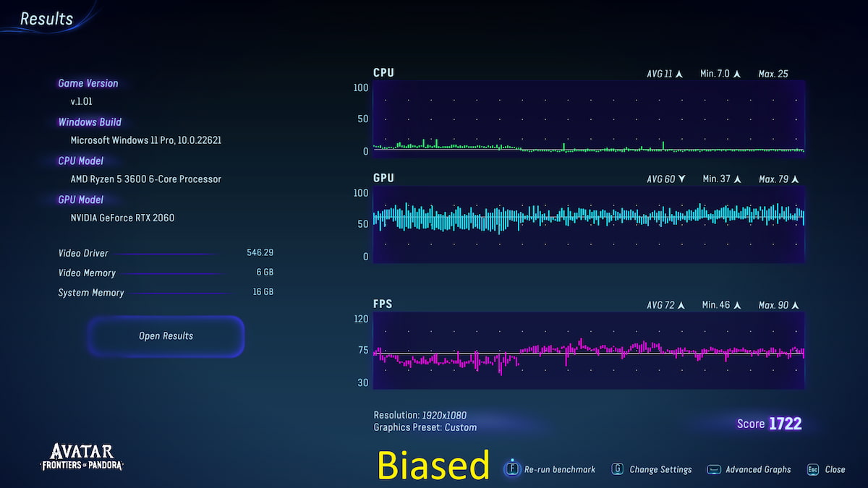868x488 pixels.
Task: Click the GPU AVG down arrow indicator
Action: (x=681, y=179)
